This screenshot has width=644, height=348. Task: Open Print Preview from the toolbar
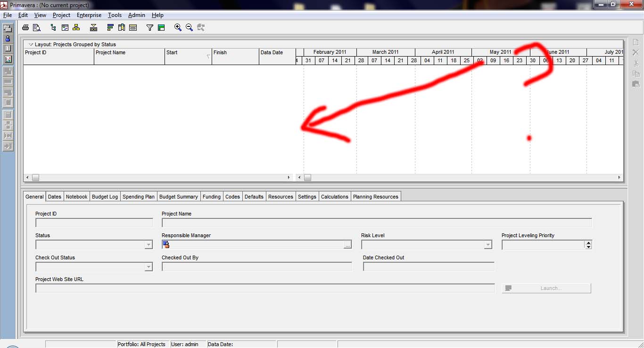point(37,28)
